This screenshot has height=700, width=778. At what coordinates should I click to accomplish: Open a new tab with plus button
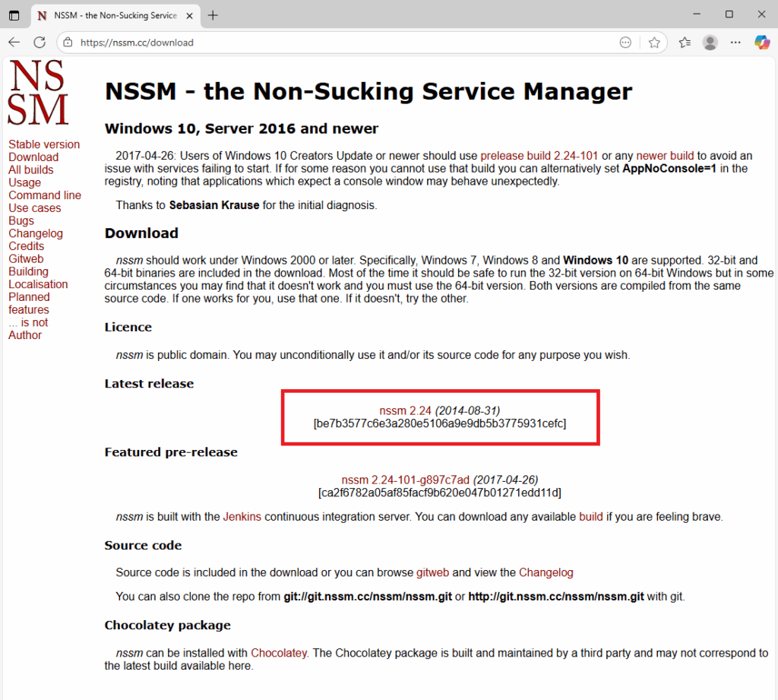point(213,15)
